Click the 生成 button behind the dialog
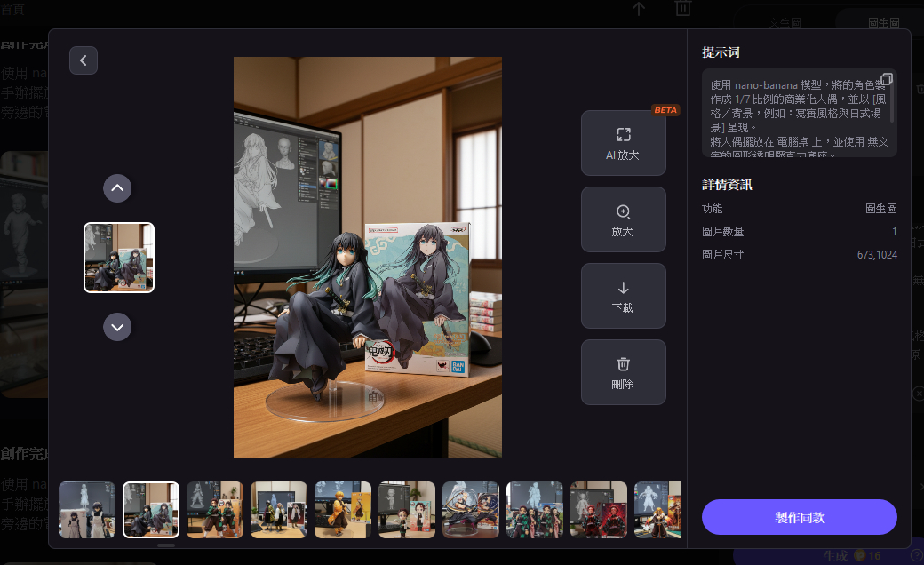This screenshot has width=924, height=565. (835, 555)
